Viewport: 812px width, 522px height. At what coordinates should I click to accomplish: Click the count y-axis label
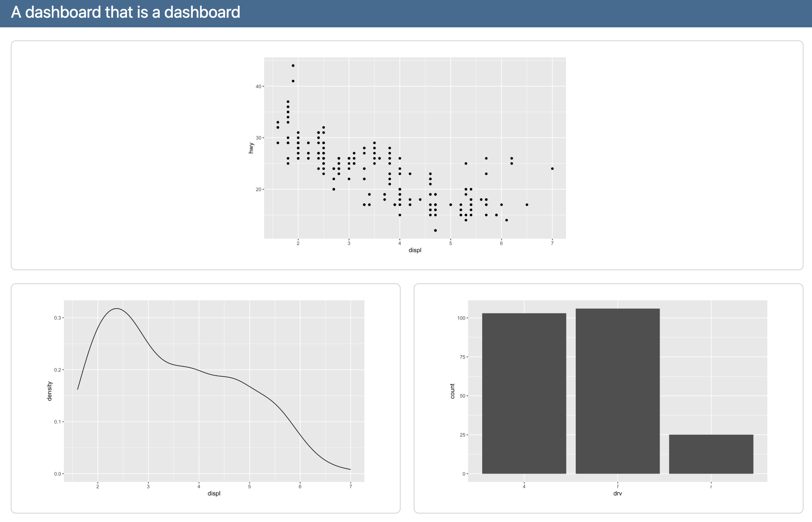(x=452, y=391)
